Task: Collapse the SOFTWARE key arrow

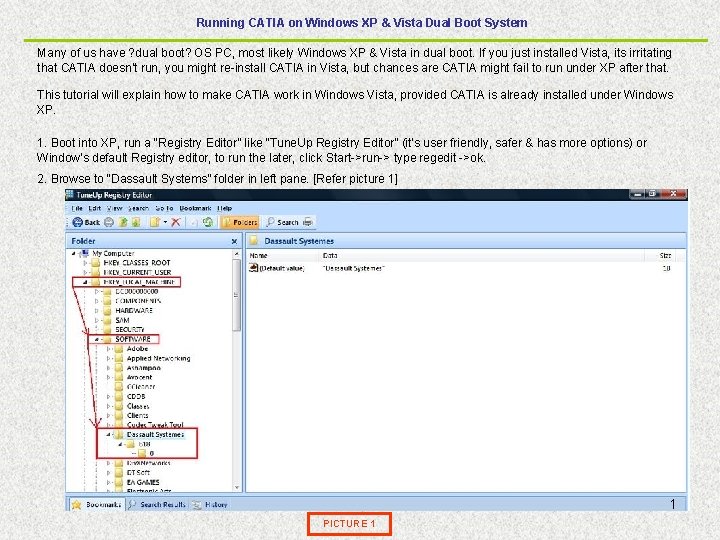Action: (x=96, y=339)
